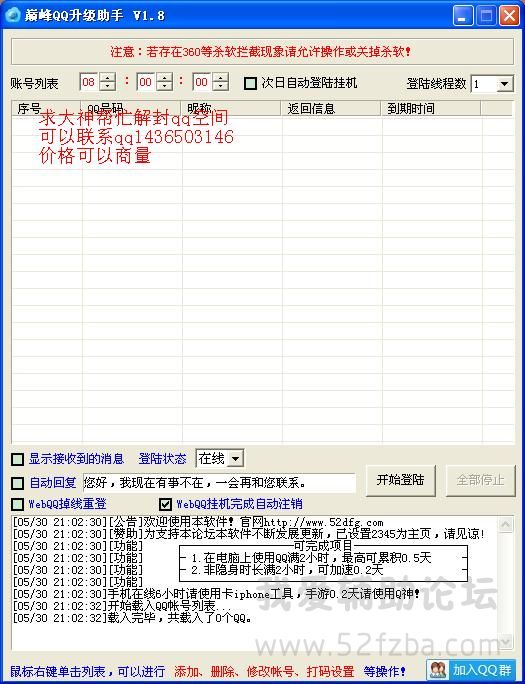Increase minutes value with up arrow
This screenshot has width=525, height=684.
tap(164, 78)
